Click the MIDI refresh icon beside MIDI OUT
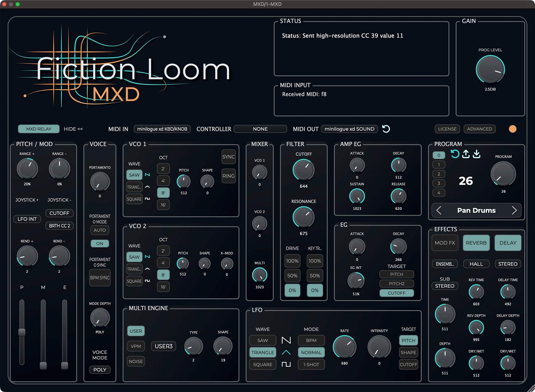 (x=386, y=129)
